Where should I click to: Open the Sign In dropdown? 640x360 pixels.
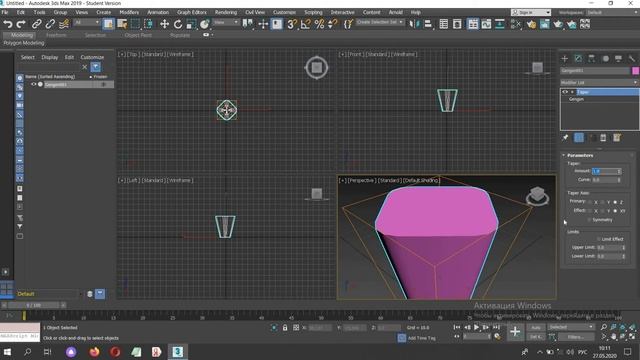[531, 13]
